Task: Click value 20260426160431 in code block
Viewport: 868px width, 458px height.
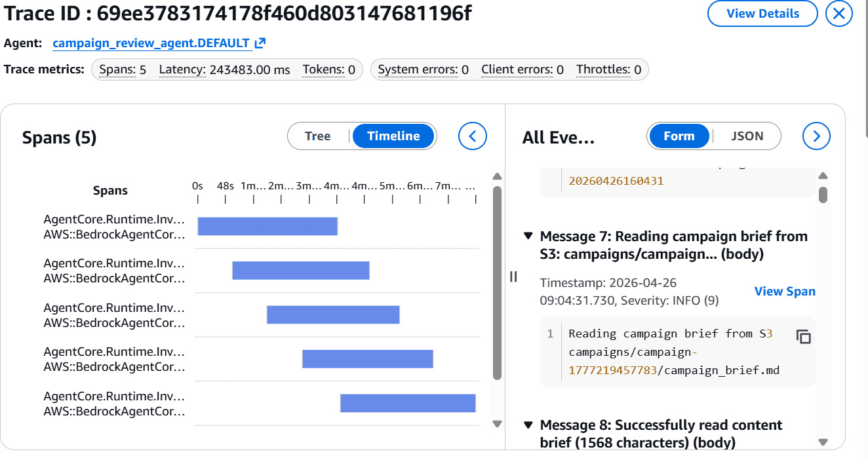Action: tap(616, 180)
